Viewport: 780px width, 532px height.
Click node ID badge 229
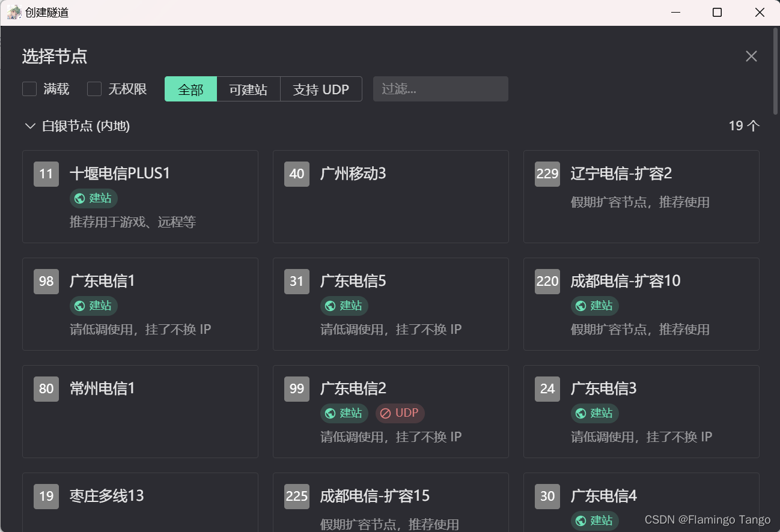[x=547, y=174]
